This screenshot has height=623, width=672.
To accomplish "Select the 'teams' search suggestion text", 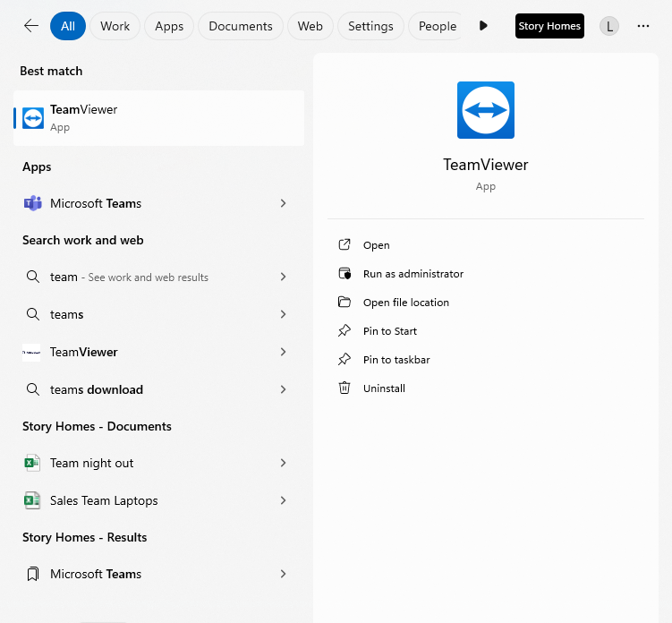I will point(66,314).
